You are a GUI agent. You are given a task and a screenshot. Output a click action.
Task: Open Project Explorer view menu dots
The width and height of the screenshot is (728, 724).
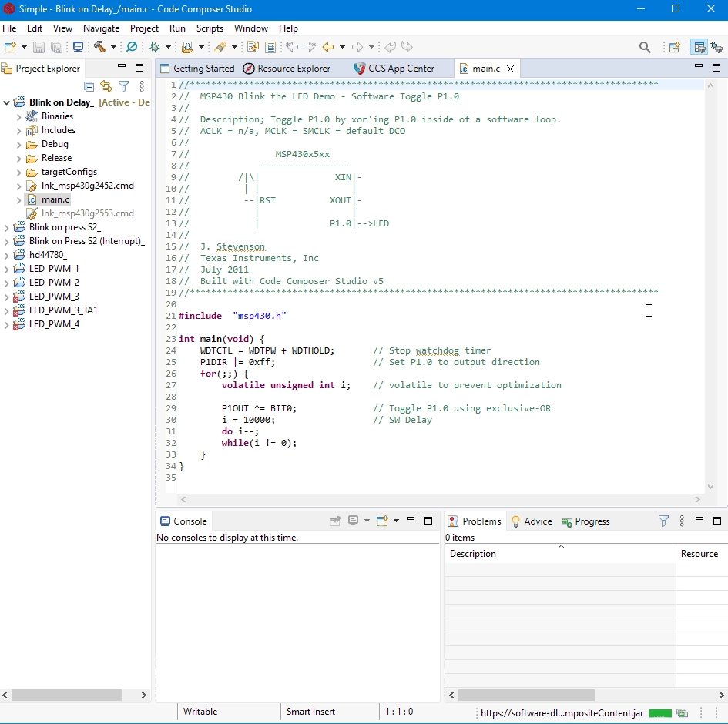pos(142,86)
